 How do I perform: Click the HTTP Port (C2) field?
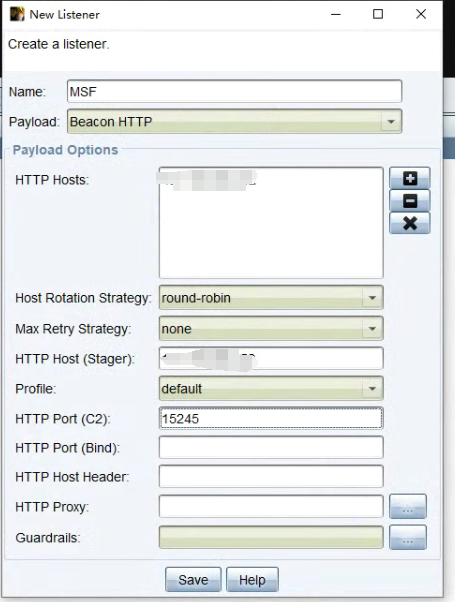click(x=271, y=418)
